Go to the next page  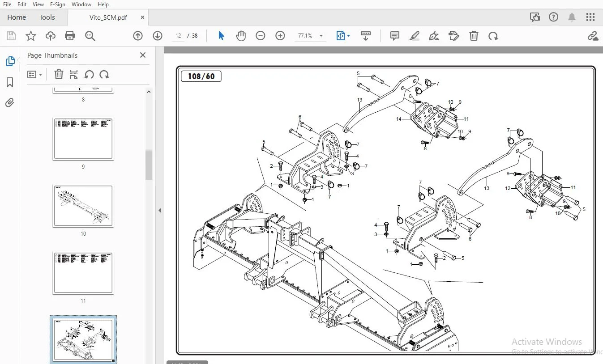pos(158,36)
